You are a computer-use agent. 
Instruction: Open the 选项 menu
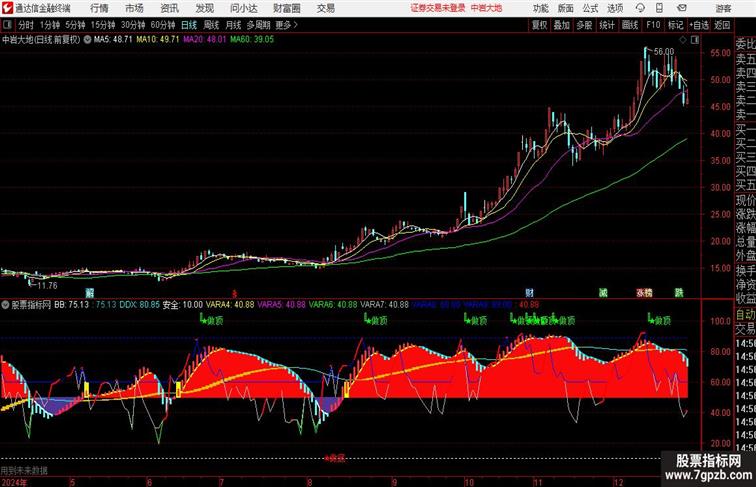615,8
